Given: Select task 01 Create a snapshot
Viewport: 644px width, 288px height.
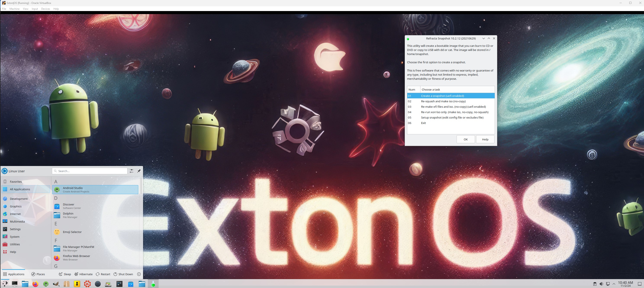Looking at the screenshot, I should coord(451,96).
